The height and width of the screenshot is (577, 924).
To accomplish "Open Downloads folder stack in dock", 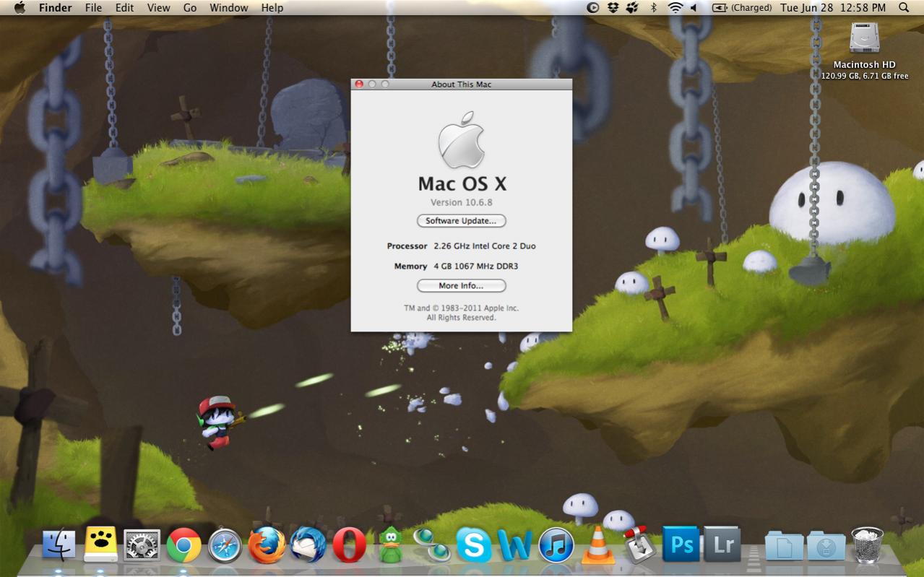I will 826,545.
